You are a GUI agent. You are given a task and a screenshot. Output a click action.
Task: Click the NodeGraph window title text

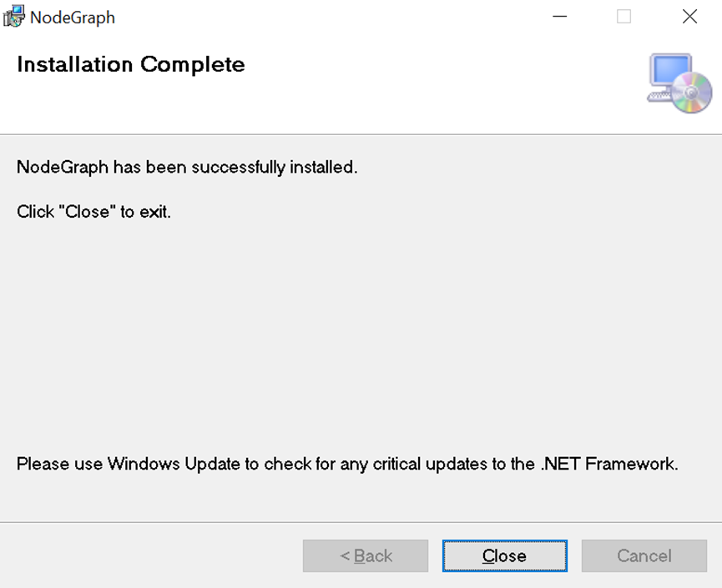click(73, 18)
